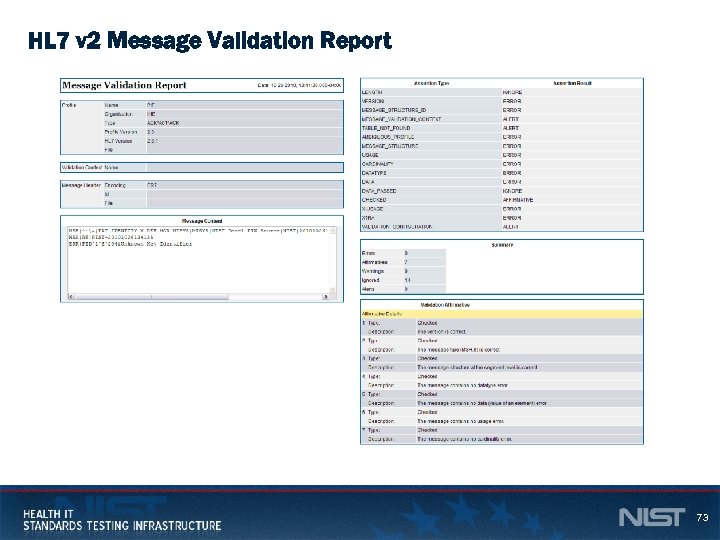This screenshot has height=540, width=720.
Task: Click description about message structure at segment level
Action: point(477,367)
